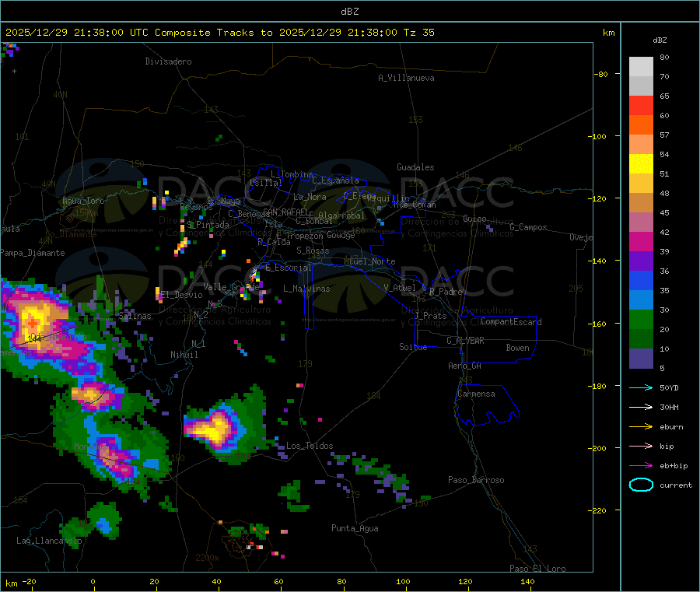The height and width of the screenshot is (592, 700).
Task: Select the purple 36–39 dBZ color band
Action: pos(641,261)
